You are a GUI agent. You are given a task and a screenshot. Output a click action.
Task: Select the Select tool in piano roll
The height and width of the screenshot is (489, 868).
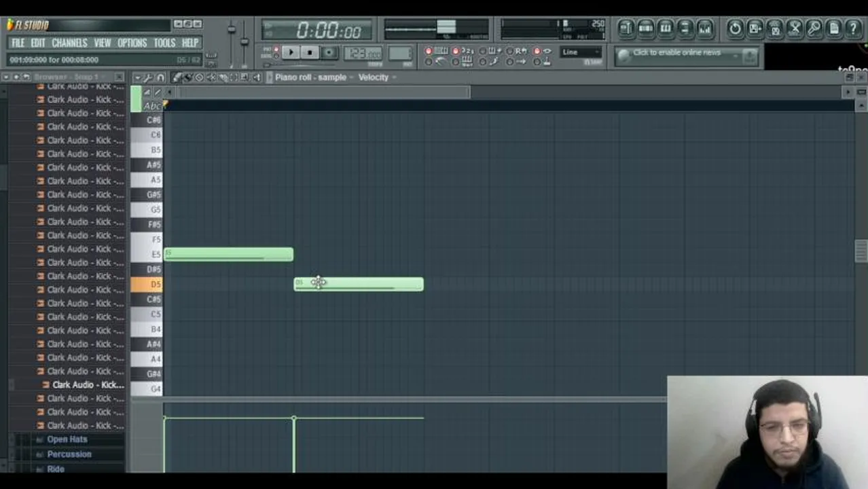click(x=234, y=77)
